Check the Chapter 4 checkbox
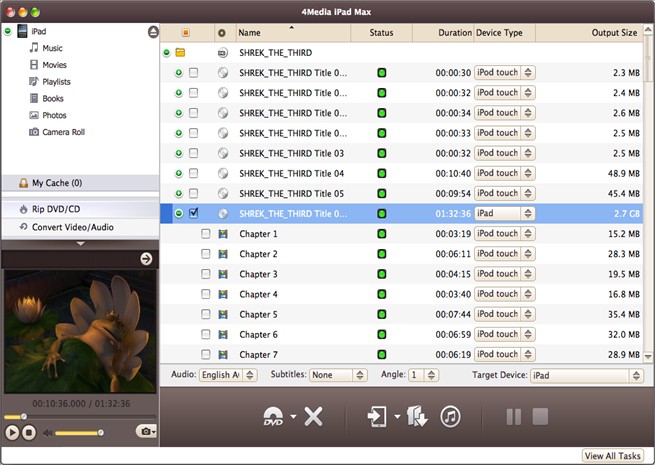 pyautogui.click(x=206, y=294)
